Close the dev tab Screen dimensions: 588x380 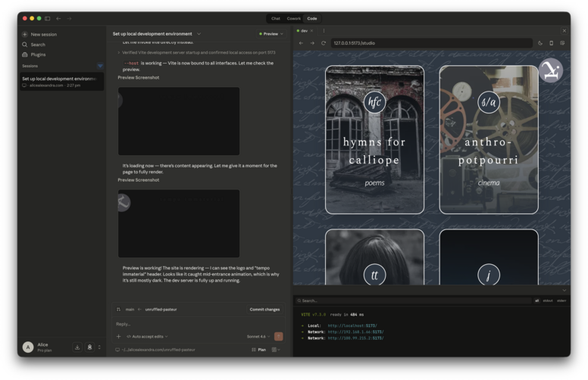point(311,31)
